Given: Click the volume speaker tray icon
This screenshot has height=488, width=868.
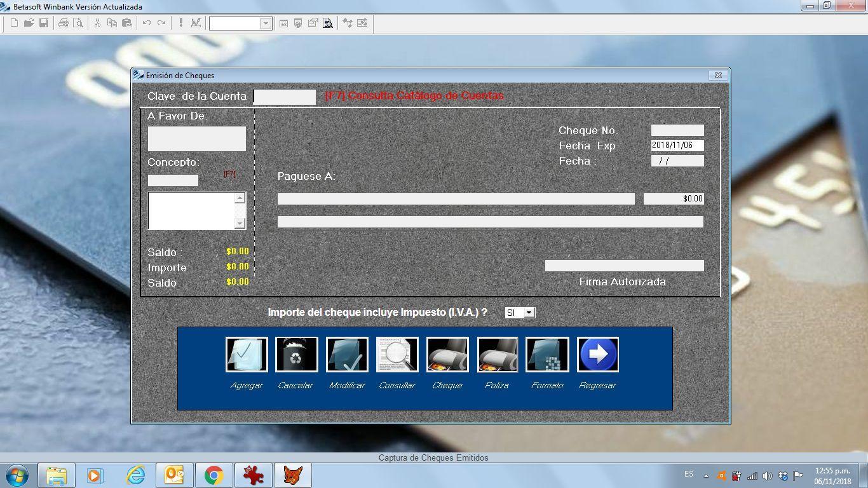Looking at the screenshot, I should (768, 475).
